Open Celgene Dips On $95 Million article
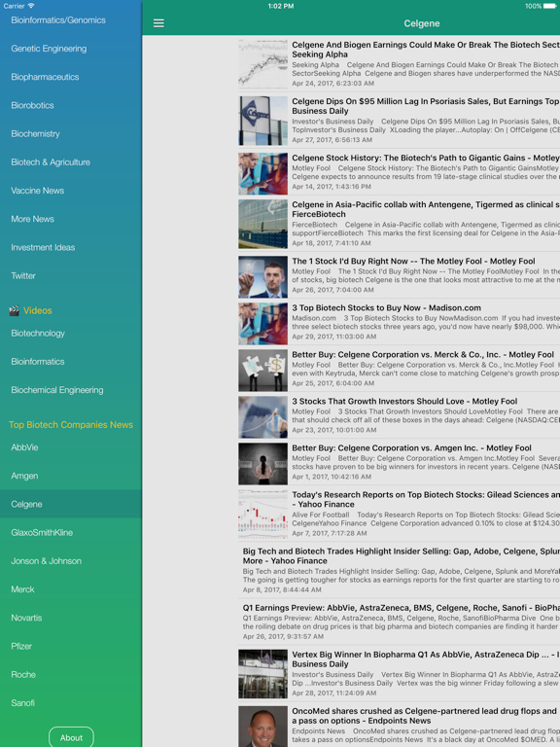 399,121
